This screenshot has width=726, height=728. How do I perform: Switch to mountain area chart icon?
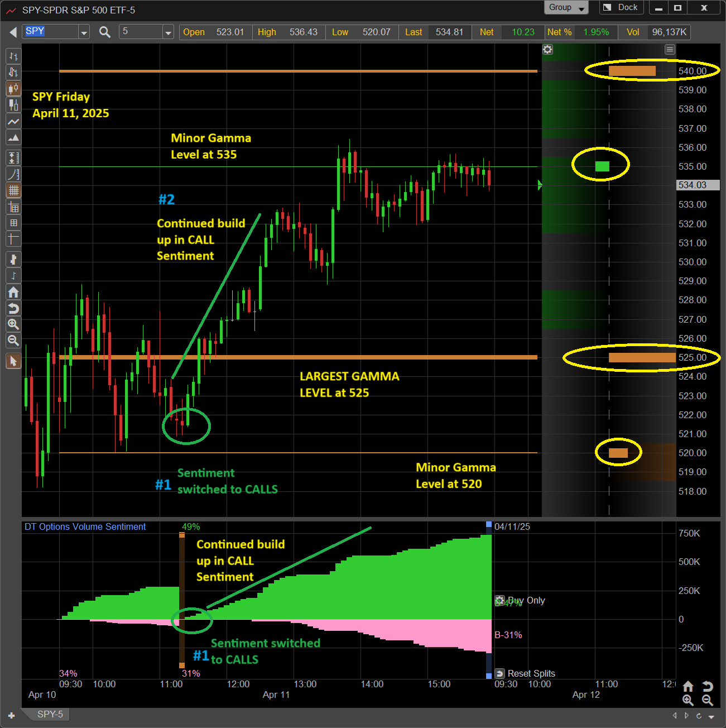[x=13, y=137]
